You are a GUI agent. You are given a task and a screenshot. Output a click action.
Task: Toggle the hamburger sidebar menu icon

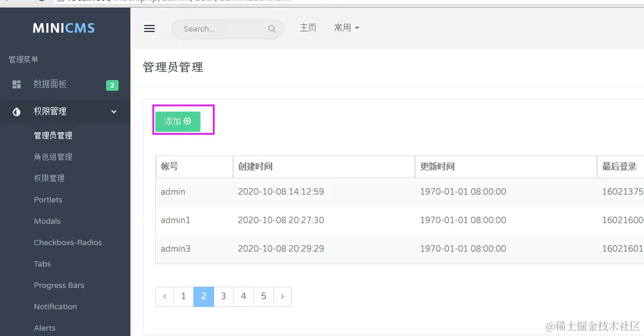click(x=149, y=28)
